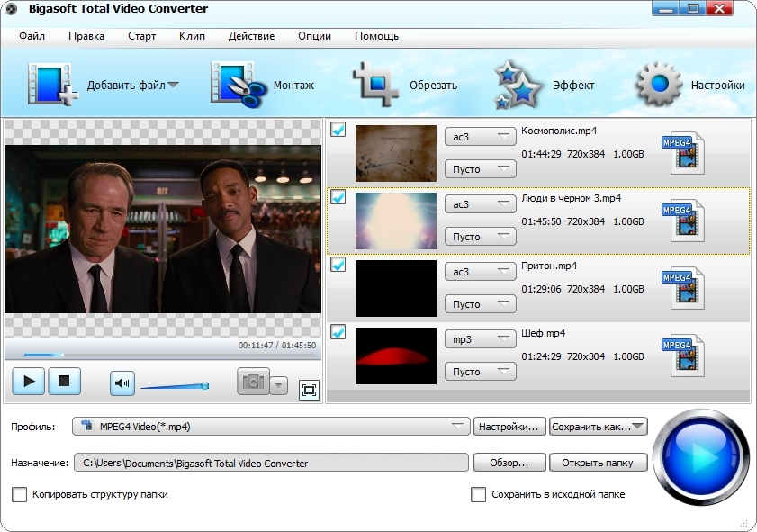Image resolution: width=757 pixels, height=532 pixels.
Task: Open the Опции menu
Action: pos(314,36)
